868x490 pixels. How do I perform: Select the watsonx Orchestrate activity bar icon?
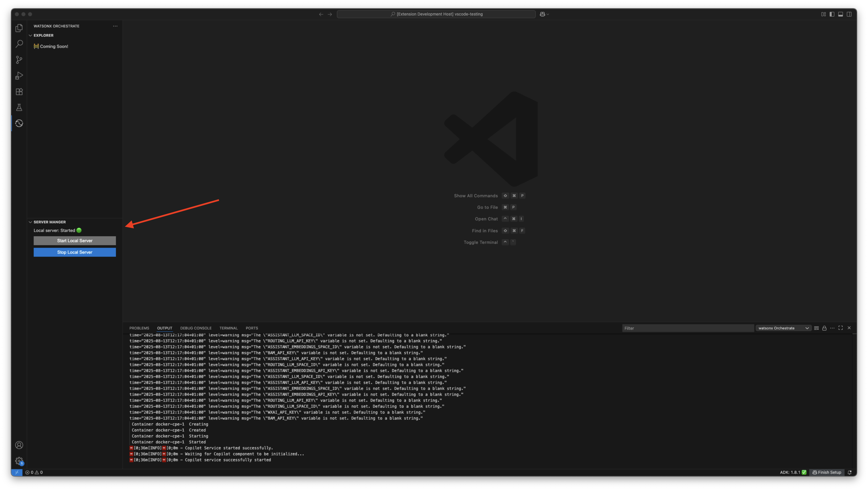coord(19,123)
